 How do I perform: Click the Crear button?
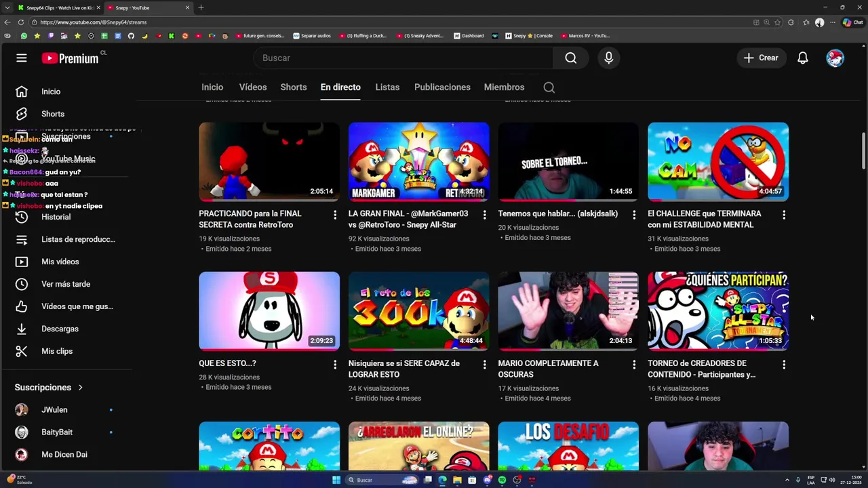[x=761, y=58]
